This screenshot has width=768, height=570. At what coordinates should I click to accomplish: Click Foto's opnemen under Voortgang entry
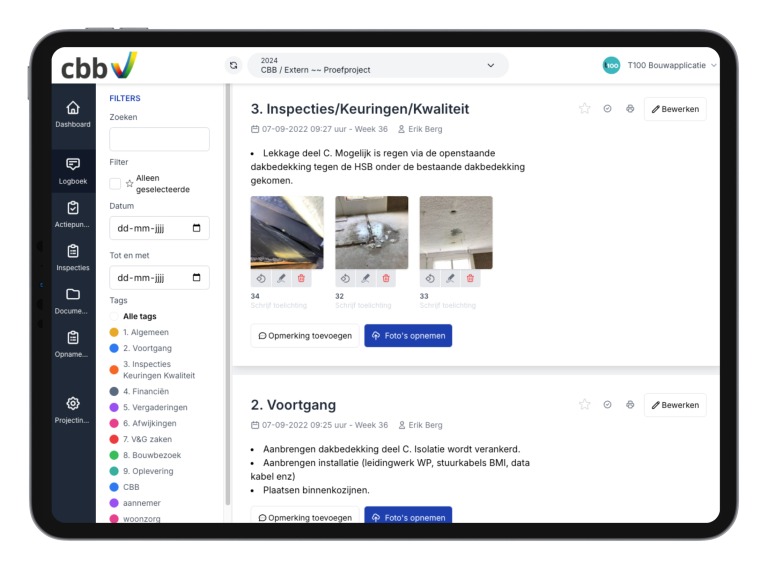pyautogui.click(x=408, y=515)
